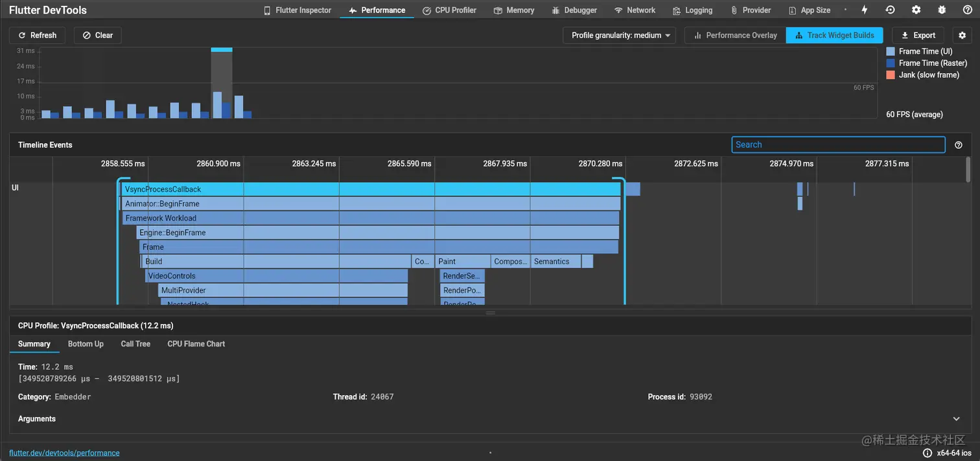The width and height of the screenshot is (980, 461).
Task: Expand the Arguments section
Action: 956,419
